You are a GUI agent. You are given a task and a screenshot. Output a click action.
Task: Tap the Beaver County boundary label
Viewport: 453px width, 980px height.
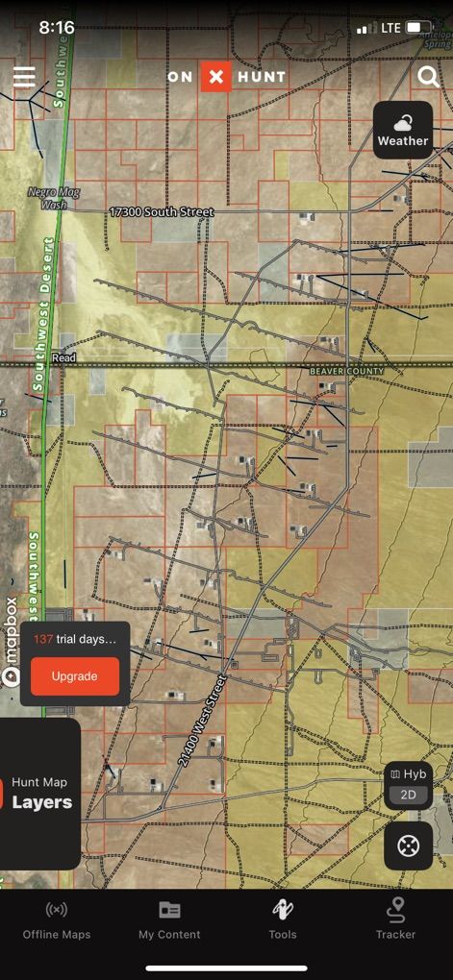346,371
